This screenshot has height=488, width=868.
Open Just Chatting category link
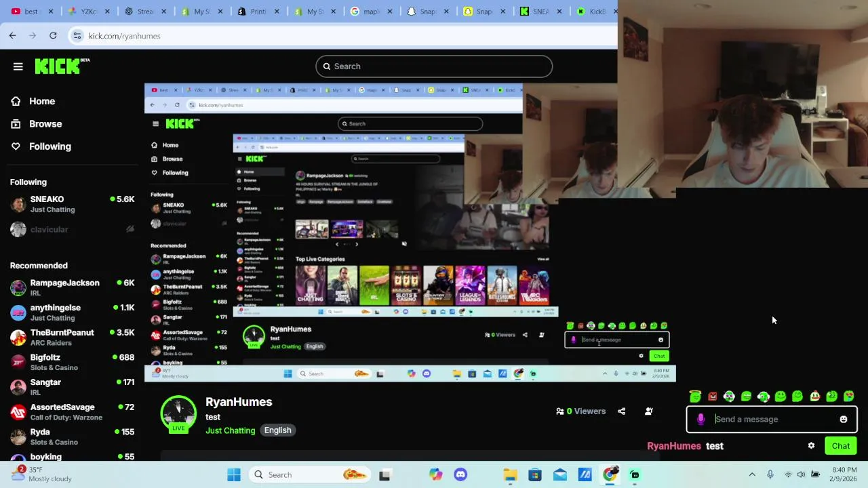(x=231, y=430)
